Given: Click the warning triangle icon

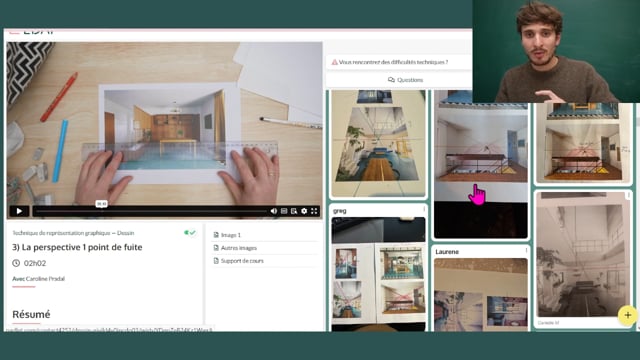Looking at the screenshot, I should (x=334, y=62).
